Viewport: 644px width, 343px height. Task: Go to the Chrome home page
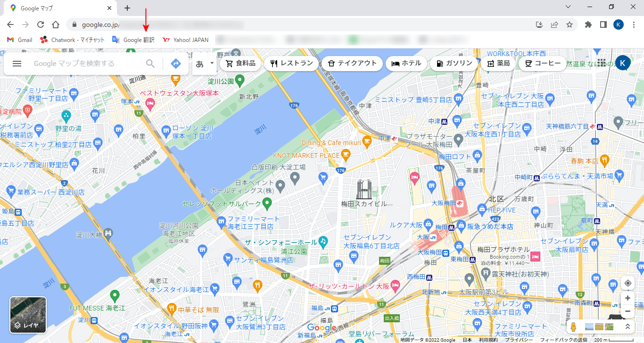coord(56,24)
